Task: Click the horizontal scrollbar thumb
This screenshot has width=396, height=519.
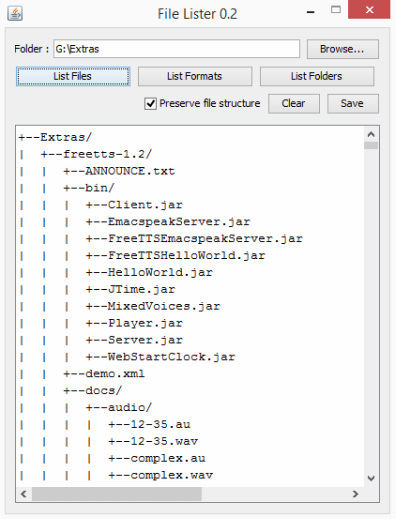Action: pyautogui.click(x=117, y=494)
